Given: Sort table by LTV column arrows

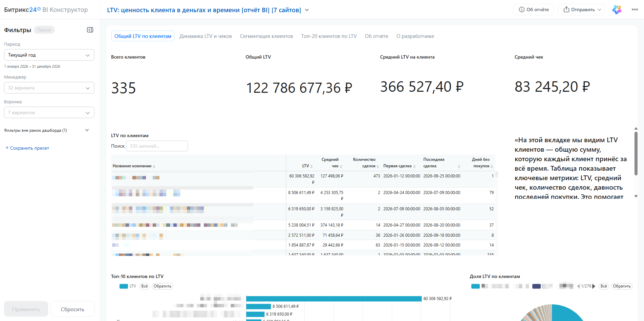Looking at the screenshot, I should pyautogui.click(x=312, y=166).
